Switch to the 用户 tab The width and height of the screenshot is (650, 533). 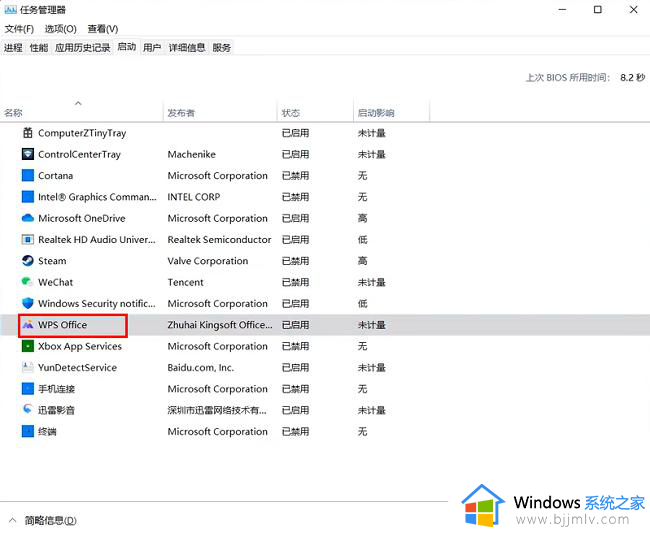pos(152,48)
